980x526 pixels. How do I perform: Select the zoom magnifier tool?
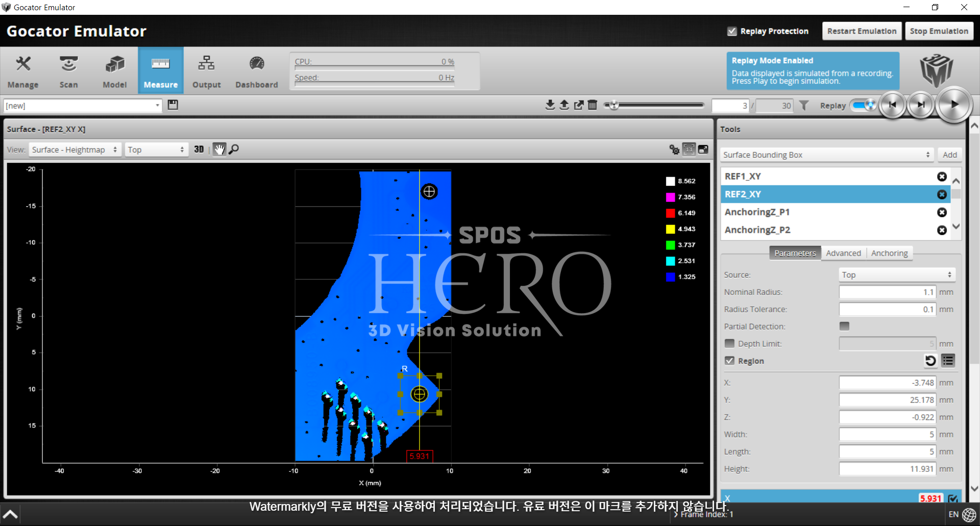pos(234,149)
